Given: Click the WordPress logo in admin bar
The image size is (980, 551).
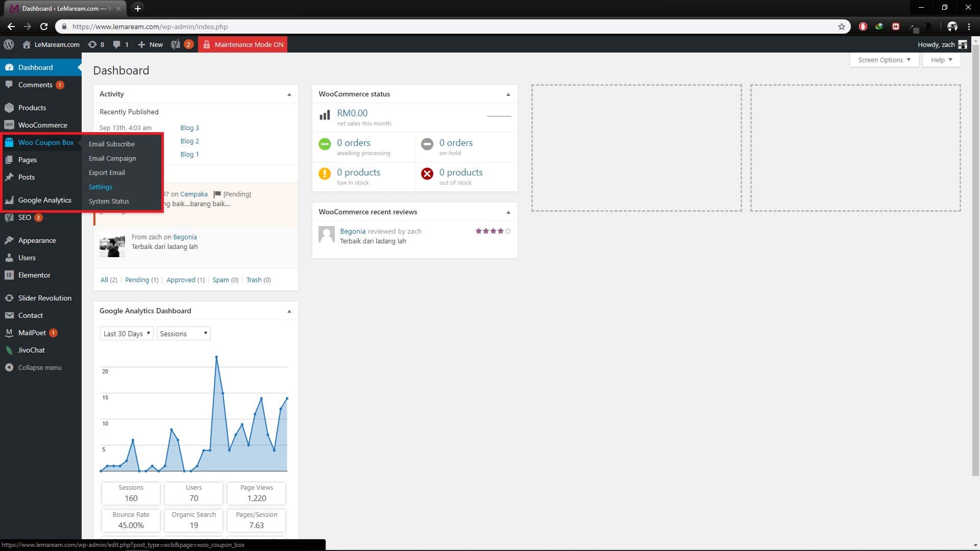Looking at the screenshot, I should pos(9,44).
